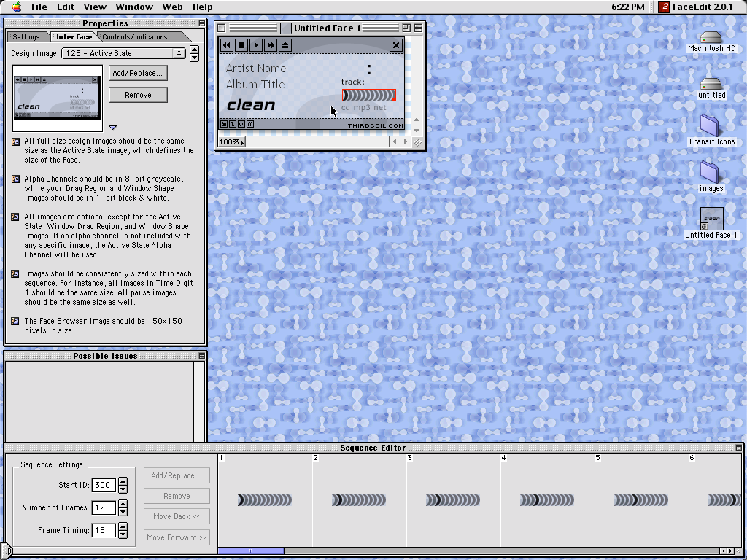
Task: Select the Untitled Face 1 desktop file
Action: (x=711, y=219)
